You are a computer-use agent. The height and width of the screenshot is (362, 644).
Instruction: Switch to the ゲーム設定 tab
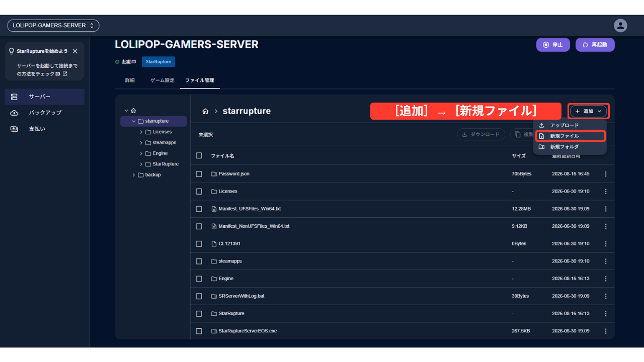(x=163, y=80)
